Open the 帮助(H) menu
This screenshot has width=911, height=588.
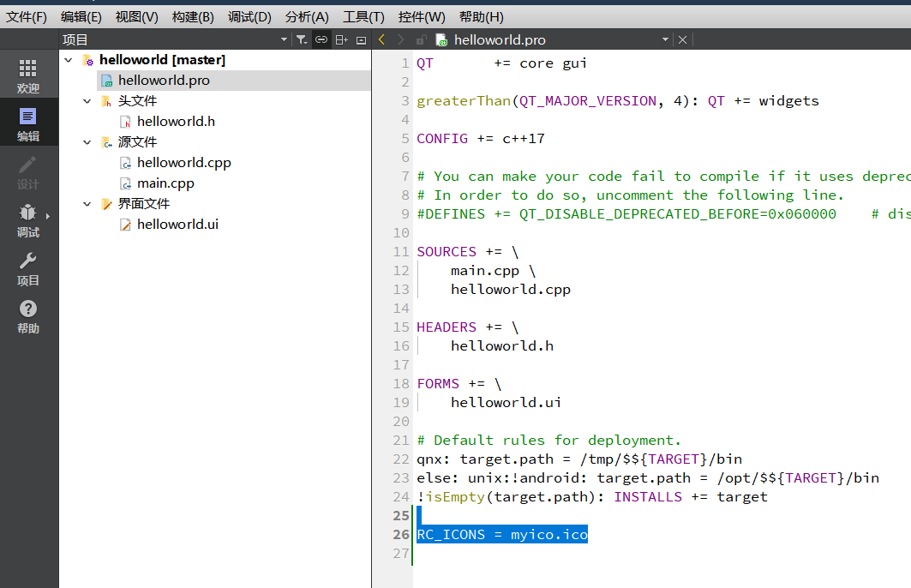(481, 17)
